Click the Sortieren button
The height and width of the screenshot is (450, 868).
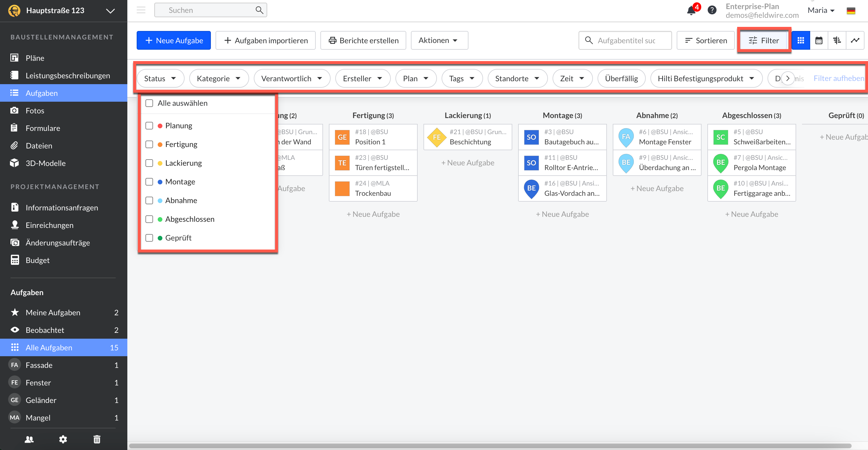pyautogui.click(x=706, y=40)
